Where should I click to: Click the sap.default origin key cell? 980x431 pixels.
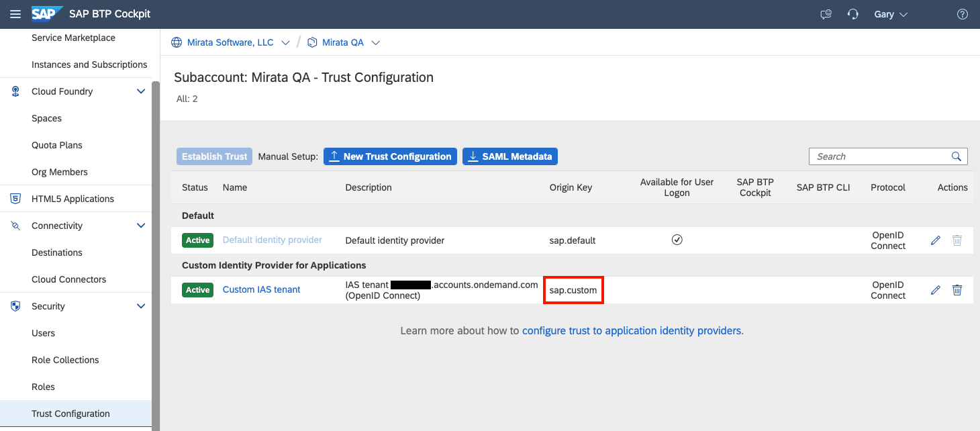(573, 240)
